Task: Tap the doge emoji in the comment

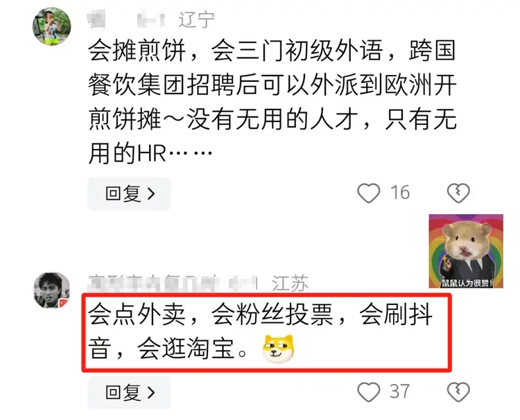Action: (x=278, y=349)
